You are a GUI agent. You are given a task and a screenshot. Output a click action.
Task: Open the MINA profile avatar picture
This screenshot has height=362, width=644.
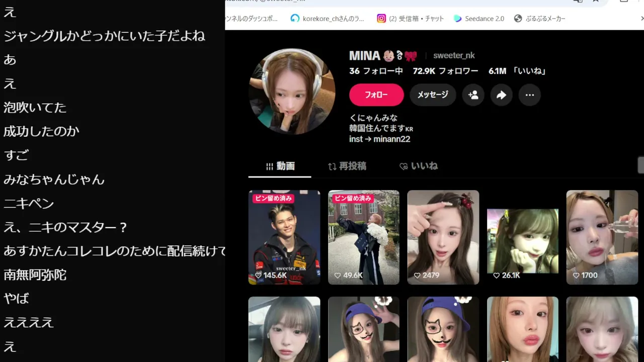pos(292,92)
